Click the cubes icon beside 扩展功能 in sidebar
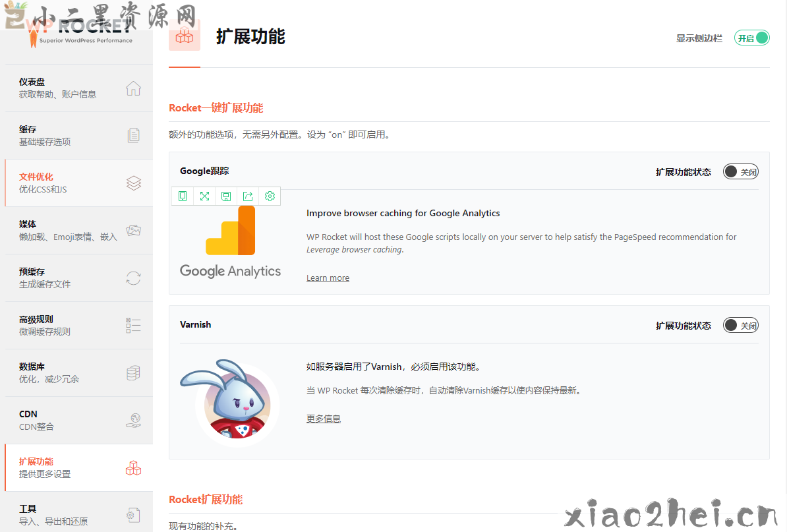The image size is (787, 532). [133, 468]
